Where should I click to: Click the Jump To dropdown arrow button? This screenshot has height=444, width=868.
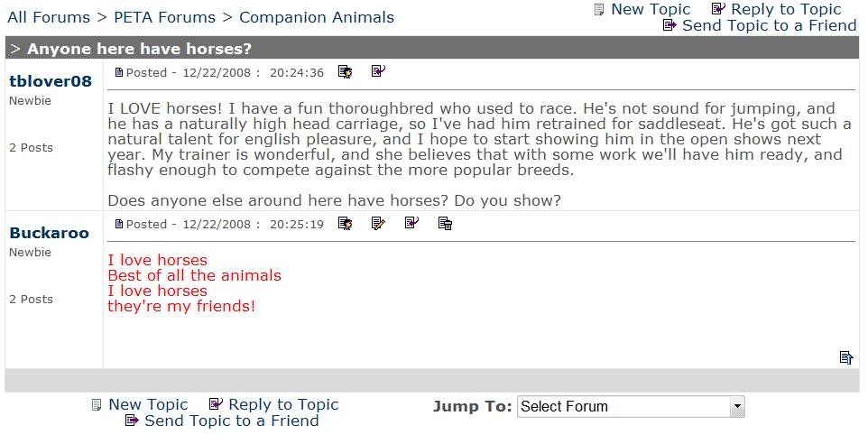pyautogui.click(x=737, y=407)
